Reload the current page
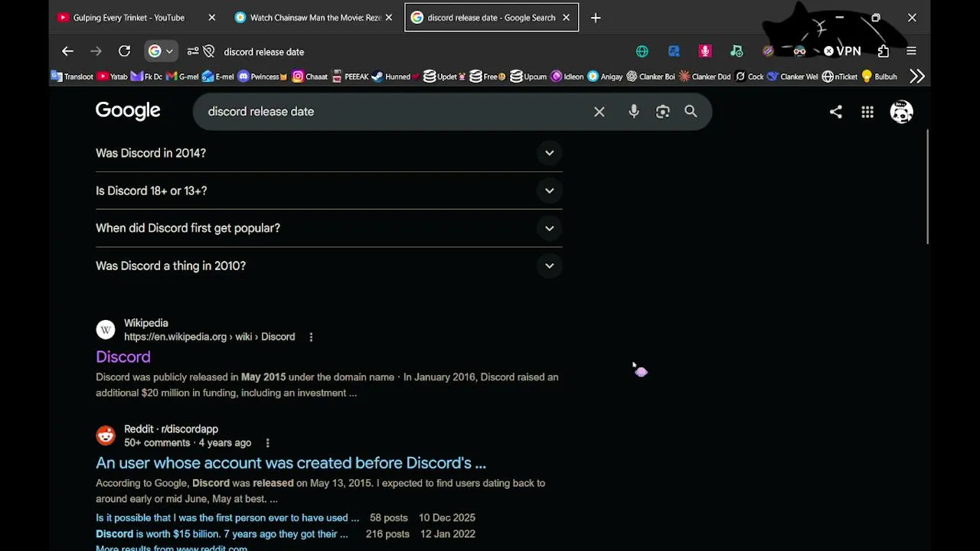 (124, 51)
